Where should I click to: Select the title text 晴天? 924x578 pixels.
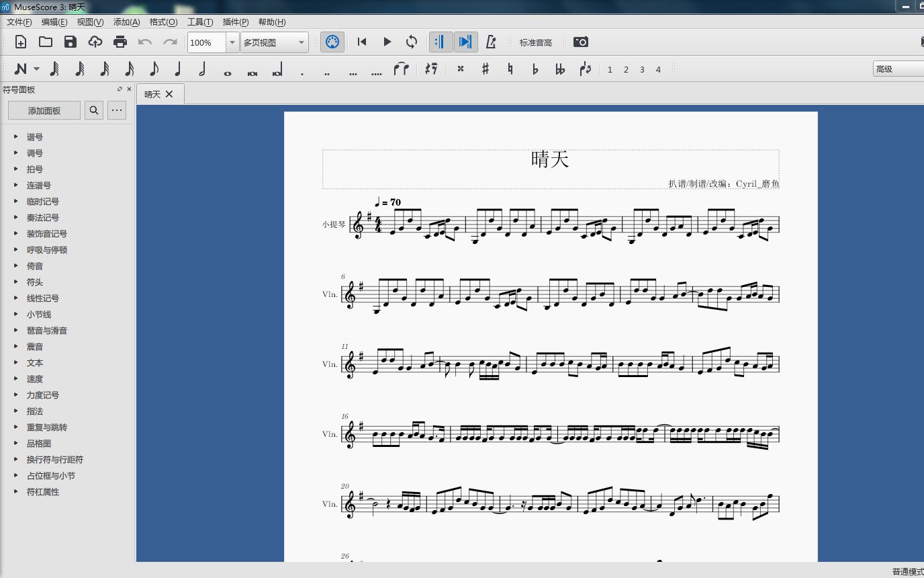pos(550,159)
